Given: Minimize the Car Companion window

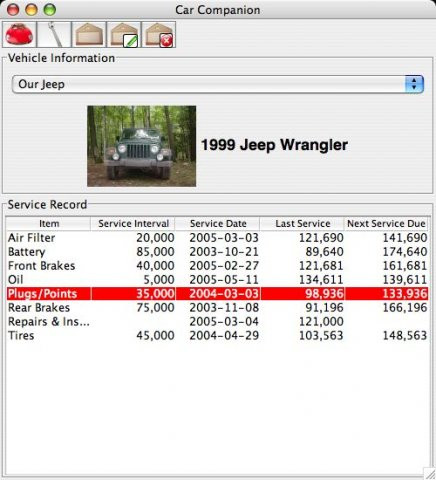Looking at the screenshot, I should coord(31,10).
